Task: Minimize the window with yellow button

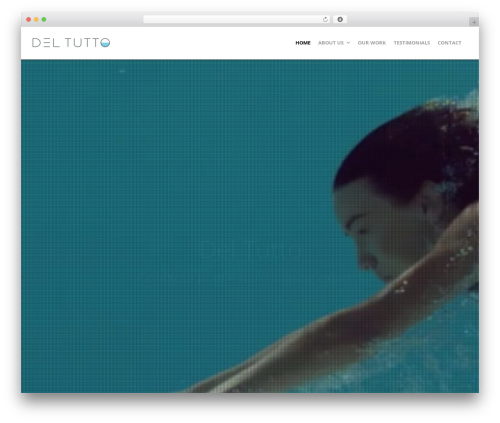Action: tap(36, 19)
